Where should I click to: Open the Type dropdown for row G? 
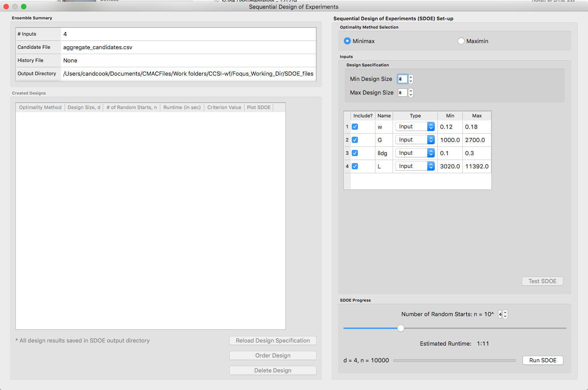(x=415, y=140)
